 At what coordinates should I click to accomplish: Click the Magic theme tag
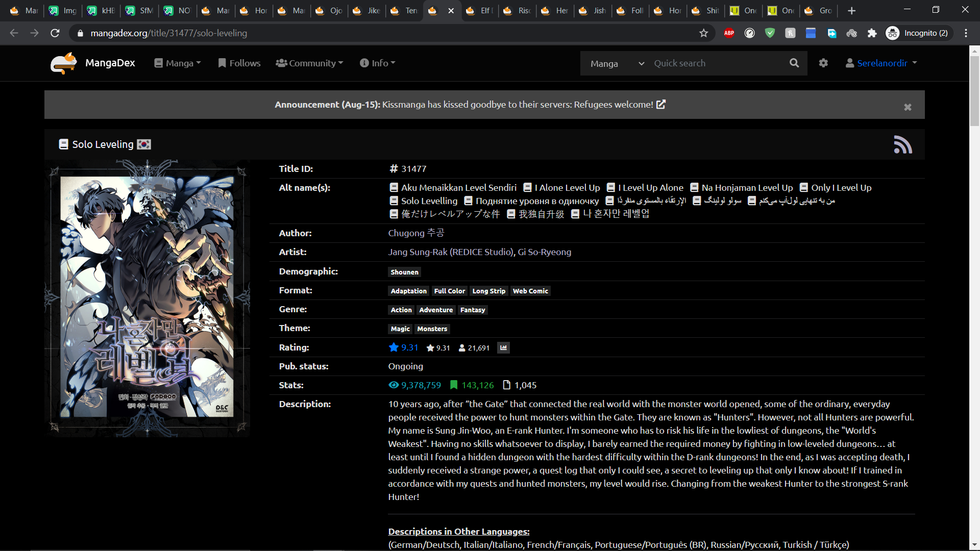[x=400, y=329]
